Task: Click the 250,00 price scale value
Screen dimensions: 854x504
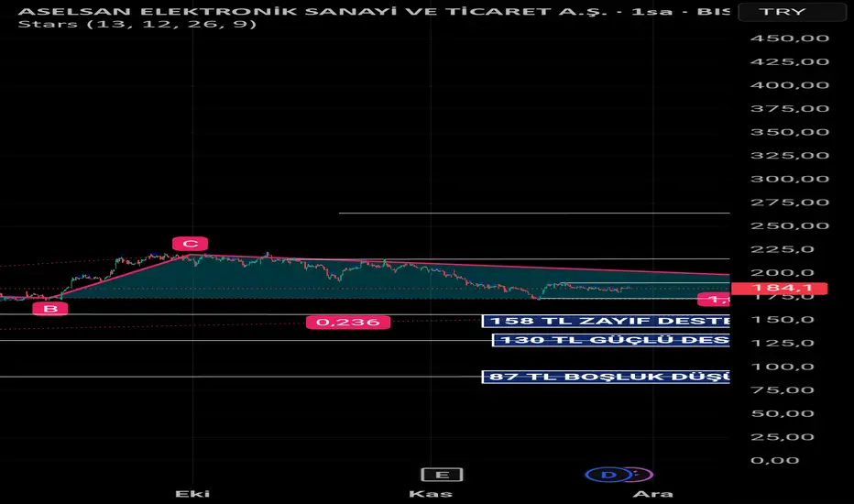Action: [x=790, y=225]
